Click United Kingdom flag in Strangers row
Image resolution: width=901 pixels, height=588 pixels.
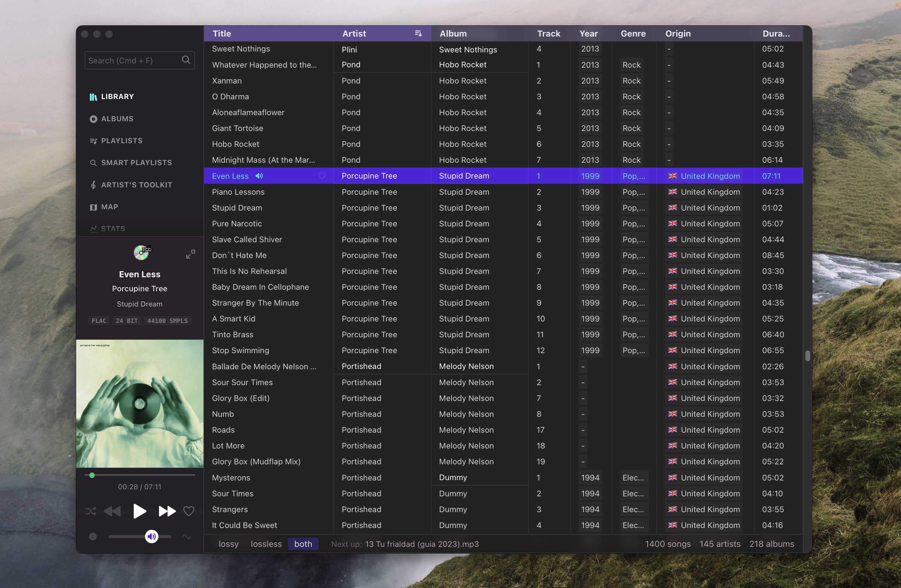(672, 510)
